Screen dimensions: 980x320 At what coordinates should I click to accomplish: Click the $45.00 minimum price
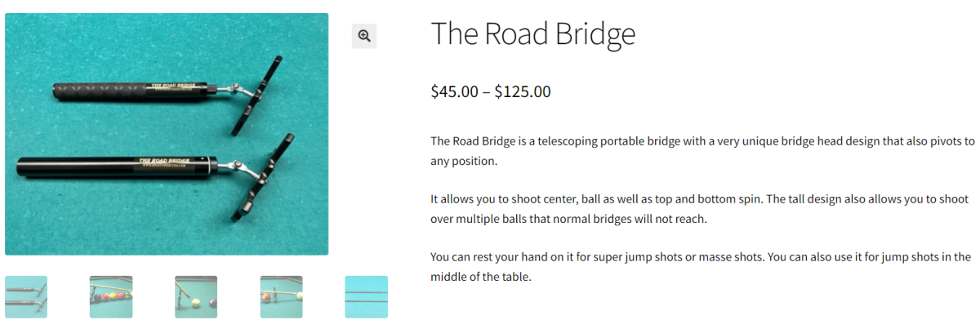click(454, 91)
